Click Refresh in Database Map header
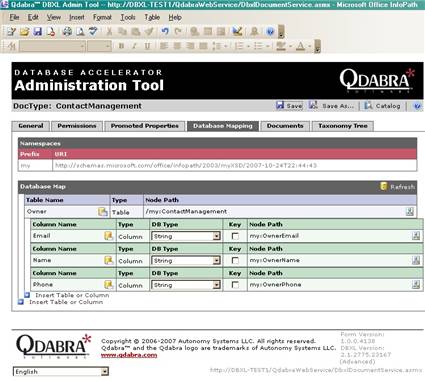 (x=398, y=187)
